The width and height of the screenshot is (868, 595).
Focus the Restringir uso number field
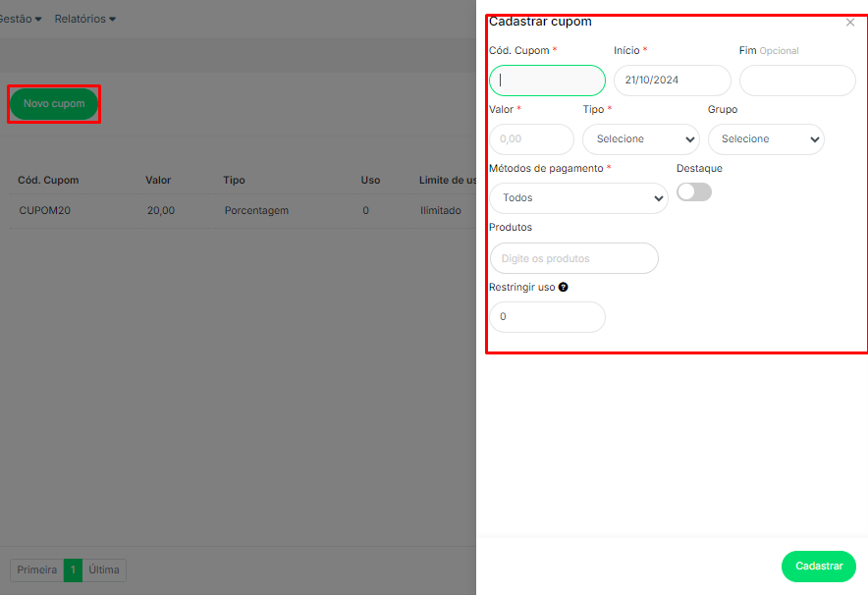tap(547, 317)
